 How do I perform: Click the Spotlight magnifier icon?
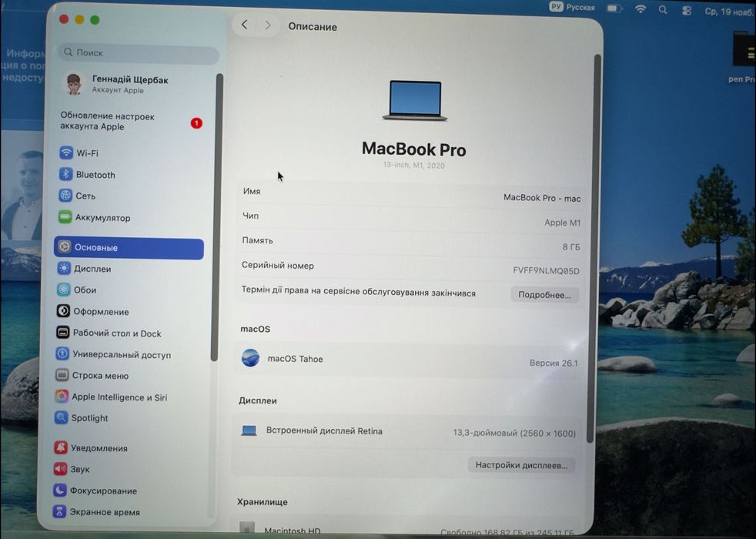pyautogui.click(x=61, y=417)
